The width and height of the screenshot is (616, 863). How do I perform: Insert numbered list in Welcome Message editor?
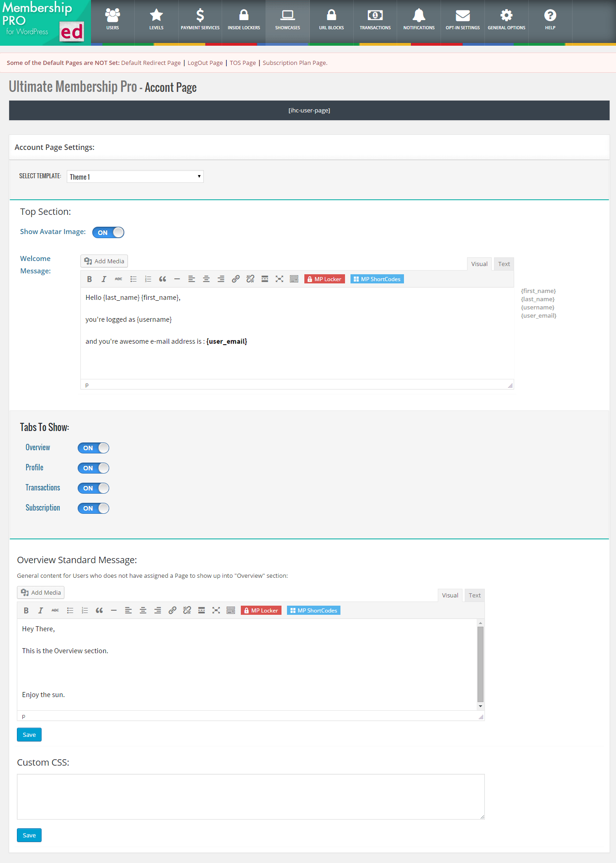(148, 279)
